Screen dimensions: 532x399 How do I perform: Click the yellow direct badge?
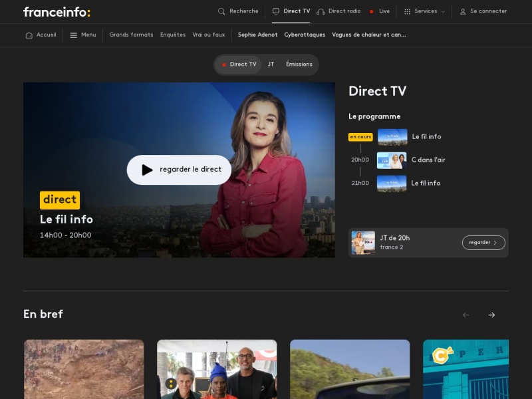(60, 200)
